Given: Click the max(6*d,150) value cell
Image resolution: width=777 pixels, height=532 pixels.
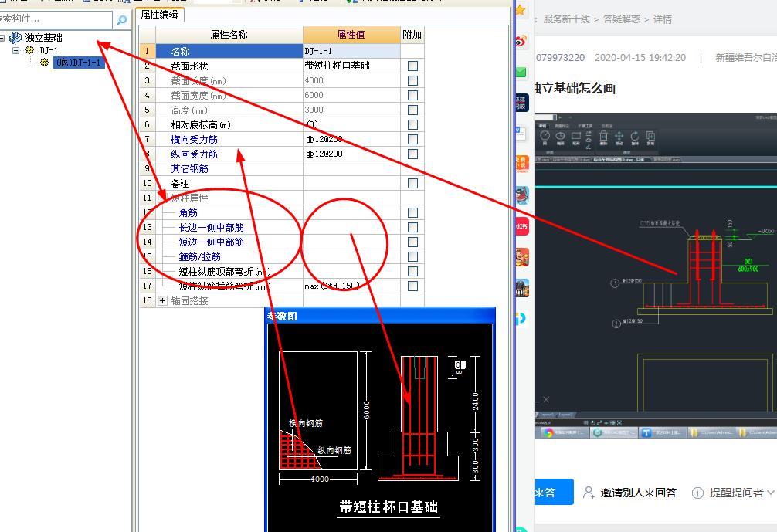Looking at the screenshot, I should pyautogui.click(x=351, y=286).
